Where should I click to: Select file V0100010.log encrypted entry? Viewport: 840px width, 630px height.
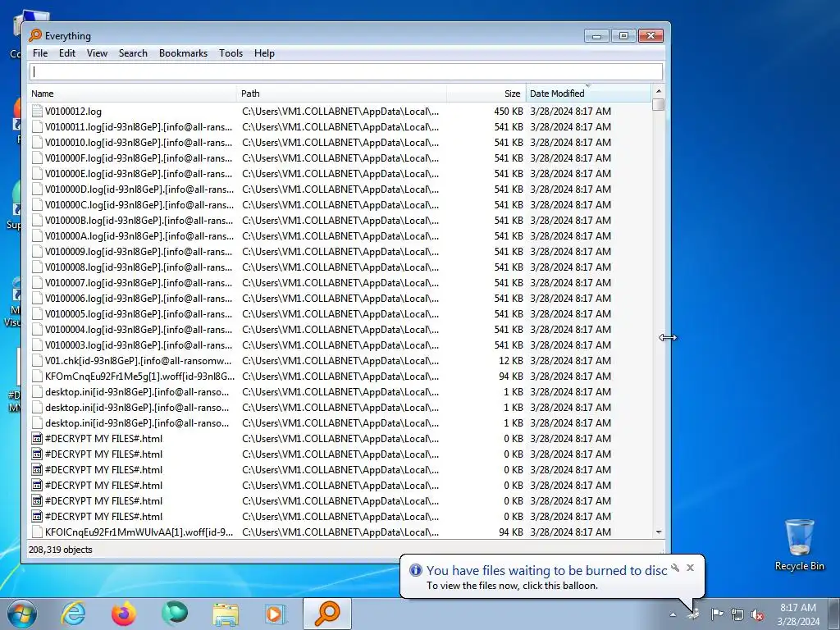139,143
